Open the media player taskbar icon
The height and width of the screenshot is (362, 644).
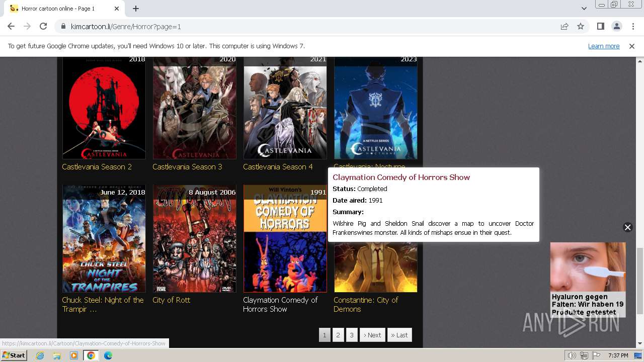click(x=74, y=355)
